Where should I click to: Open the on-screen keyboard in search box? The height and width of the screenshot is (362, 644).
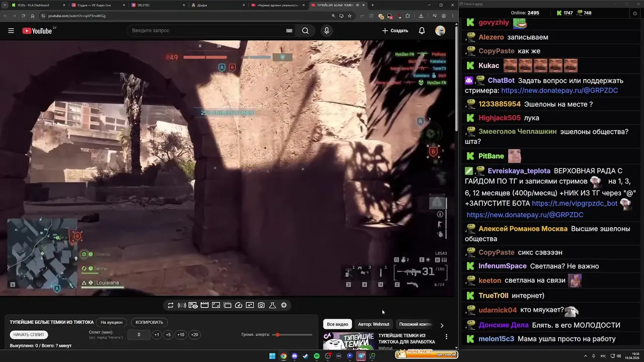(289, 31)
